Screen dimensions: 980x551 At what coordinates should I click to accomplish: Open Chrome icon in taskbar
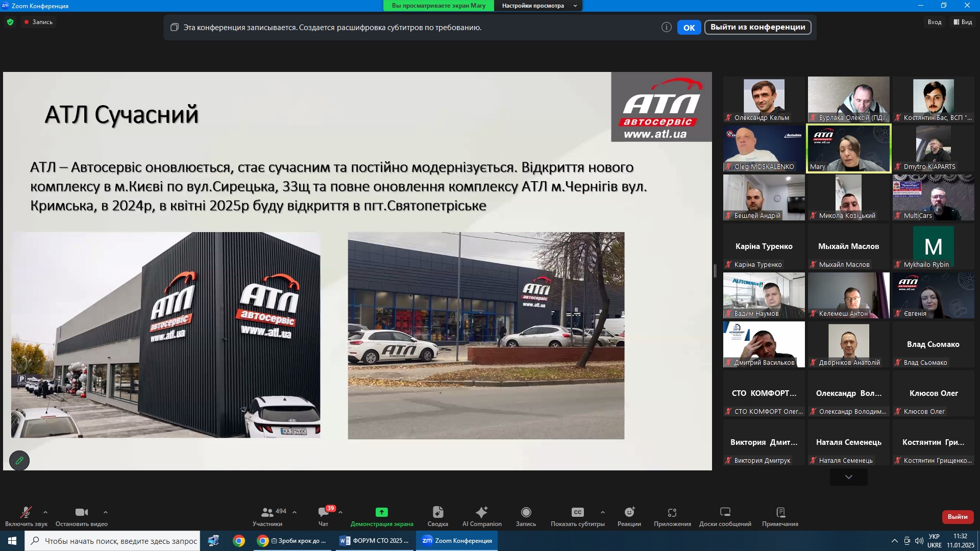pos(238,541)
